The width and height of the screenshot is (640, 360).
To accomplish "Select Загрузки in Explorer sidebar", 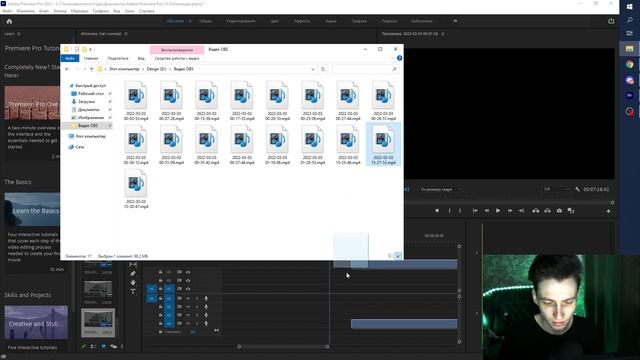I will (86, 101).
